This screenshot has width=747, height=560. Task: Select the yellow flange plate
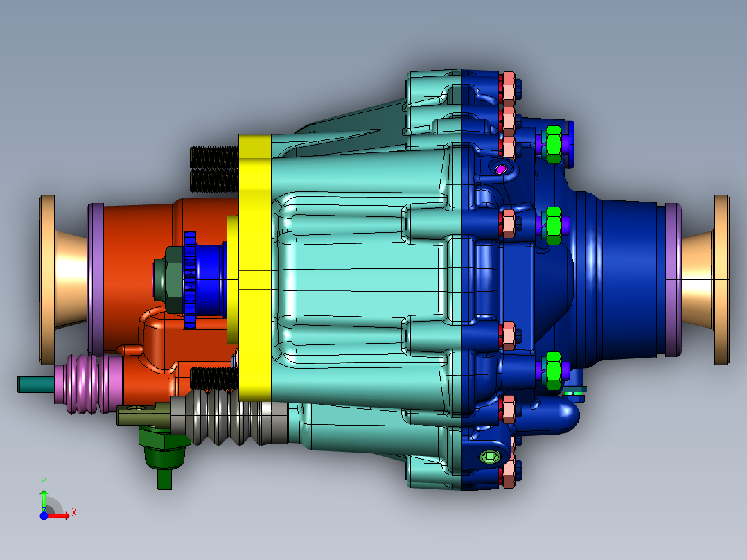click(x=255, y=267)
